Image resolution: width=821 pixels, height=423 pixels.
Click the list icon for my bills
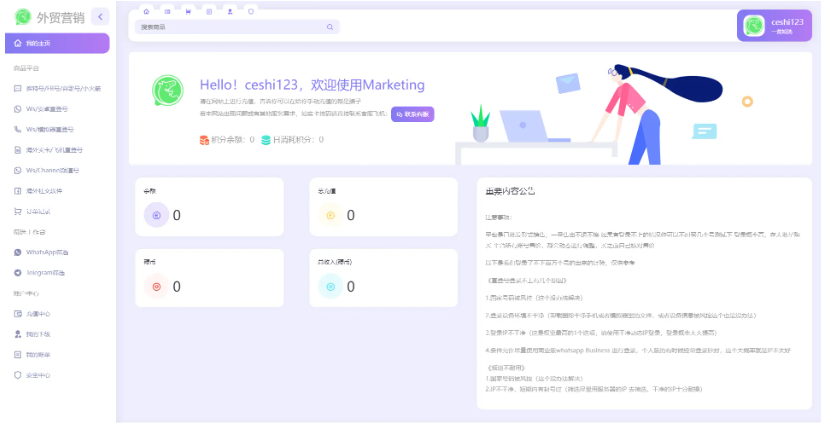17,354
